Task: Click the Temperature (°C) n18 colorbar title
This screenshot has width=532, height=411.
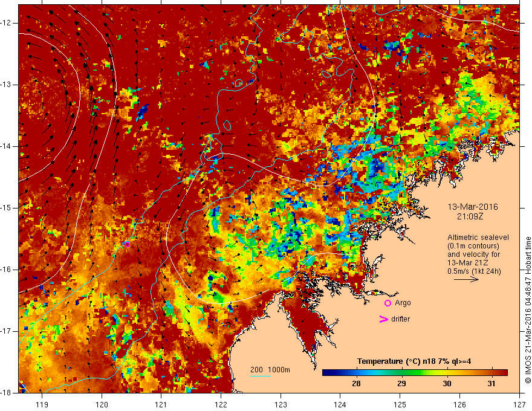Action: [x=414, y=361]
